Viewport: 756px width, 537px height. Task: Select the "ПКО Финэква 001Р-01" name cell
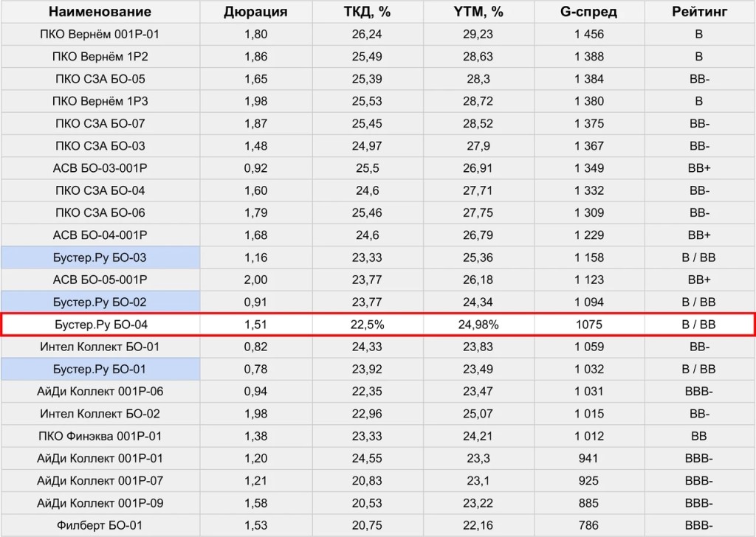(x=100, y=436)
